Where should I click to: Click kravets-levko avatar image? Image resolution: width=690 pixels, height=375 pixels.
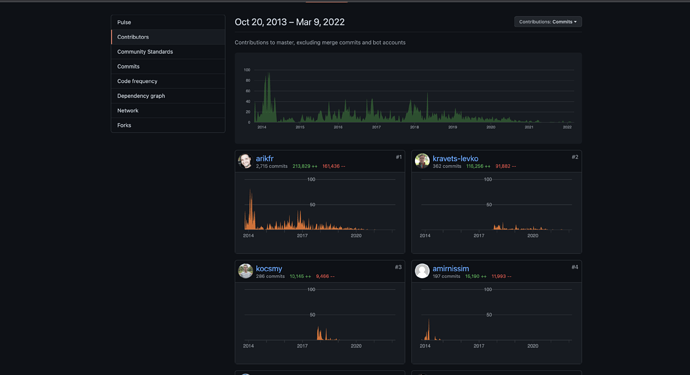(x=422, y=161)
